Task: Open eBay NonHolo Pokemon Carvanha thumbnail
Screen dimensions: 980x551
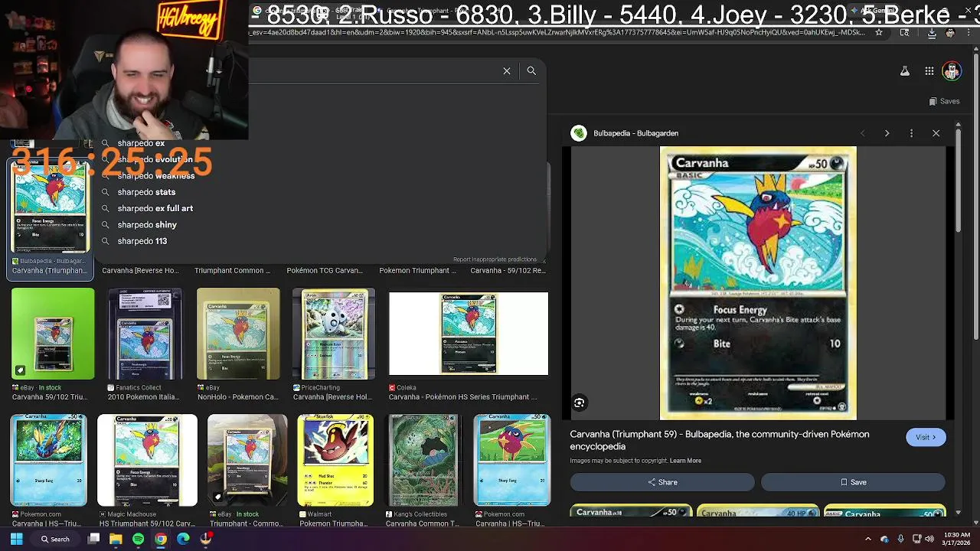Action: 238,334
